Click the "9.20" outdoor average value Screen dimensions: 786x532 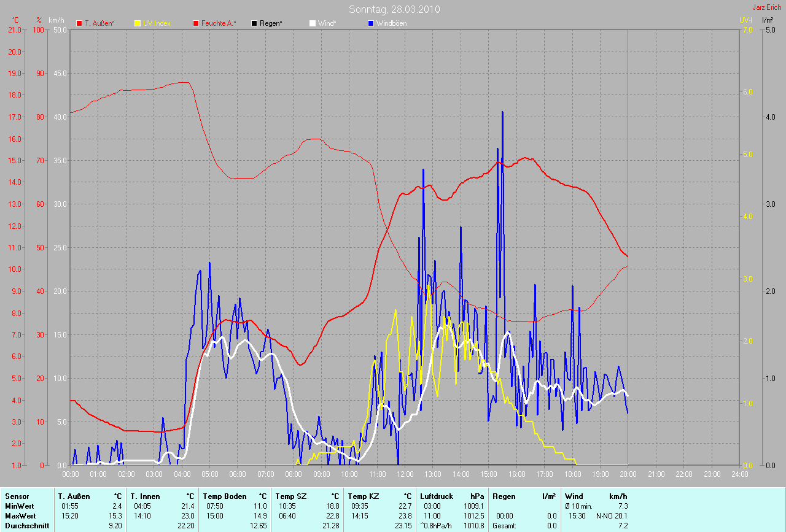(x=115, y=525)
